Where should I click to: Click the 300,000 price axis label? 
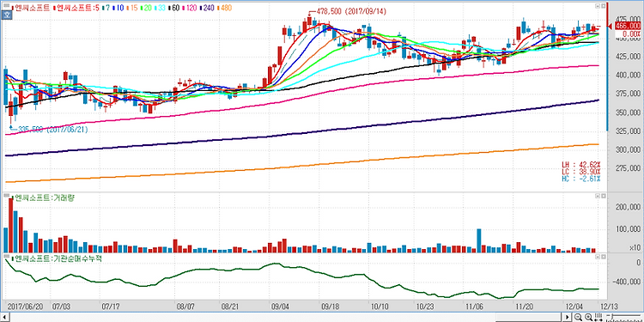[628, 150]
